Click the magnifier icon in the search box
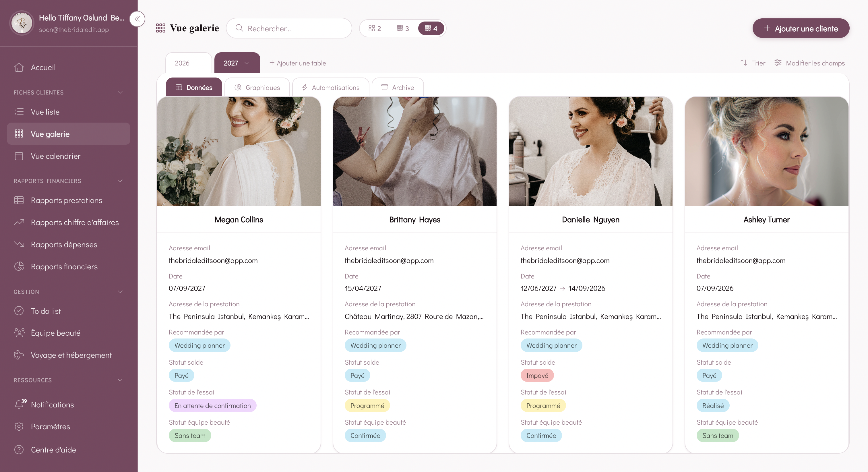Screen dimensions: 868x472 click(x=240, y=28)
